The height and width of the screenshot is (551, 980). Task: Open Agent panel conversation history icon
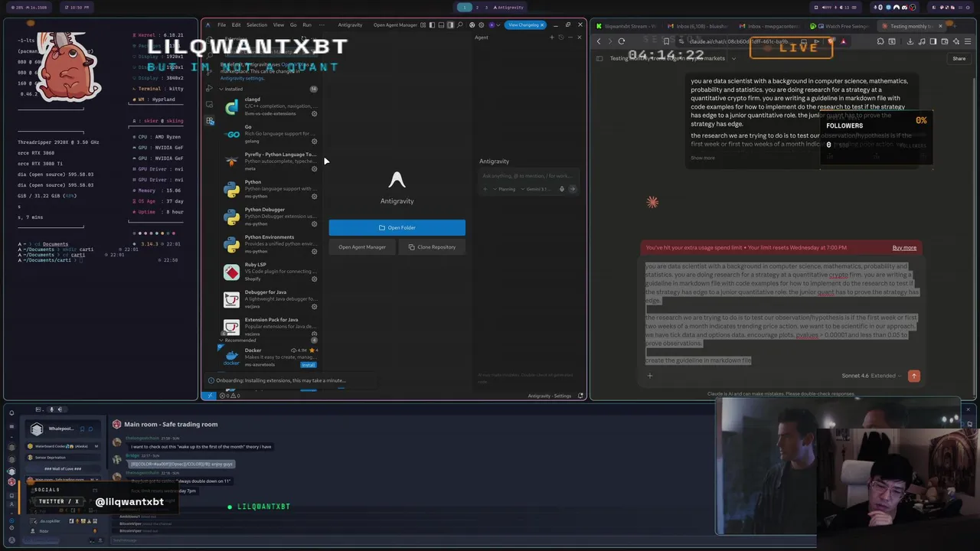coord(561,37)
